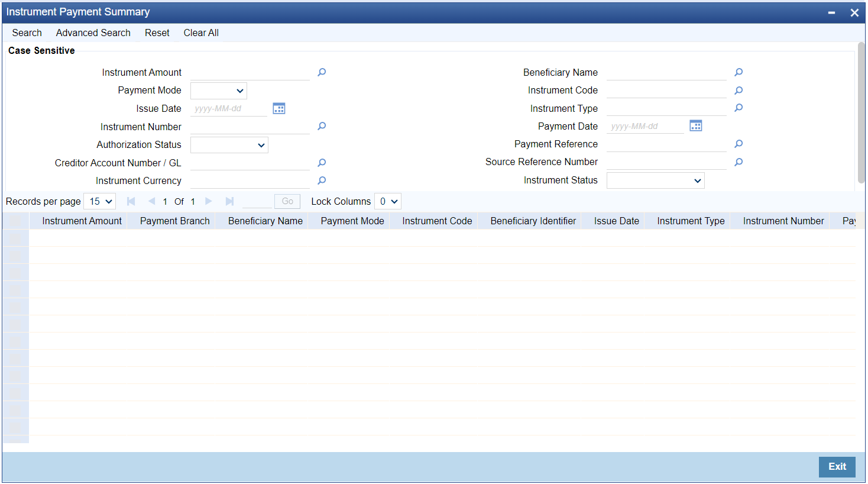The image size is (868, 484).
Task: Open lookup for Creditor Account Number / GL
Action: tap(322, 163)
